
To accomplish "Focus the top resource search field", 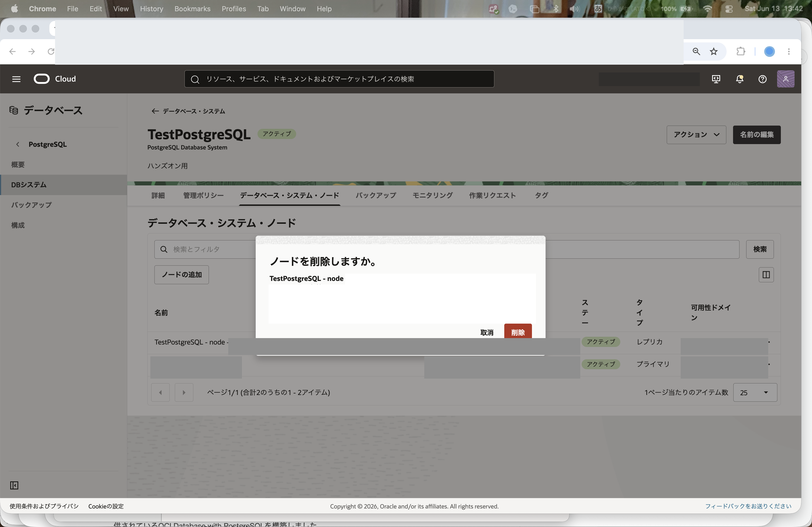I will 339,79.
